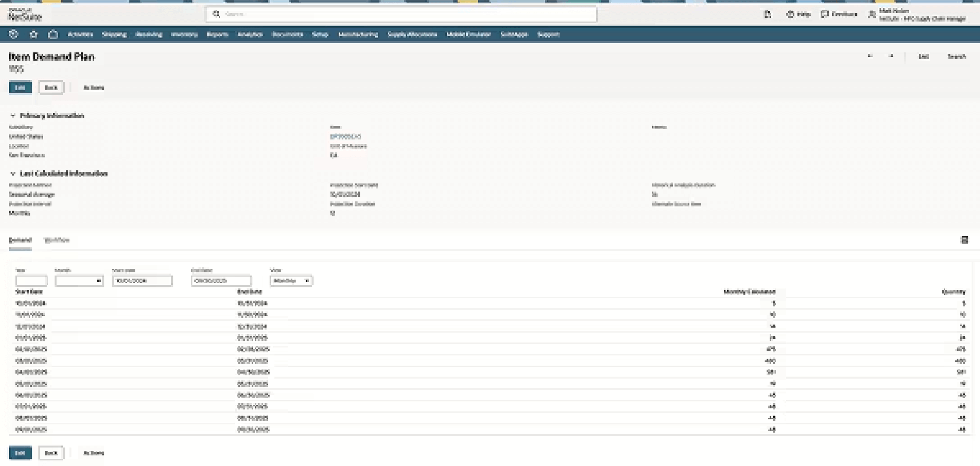Click the Feedback speech bubble icon
980x466 pixels.
pyautogui.click(x=825, y=14)
